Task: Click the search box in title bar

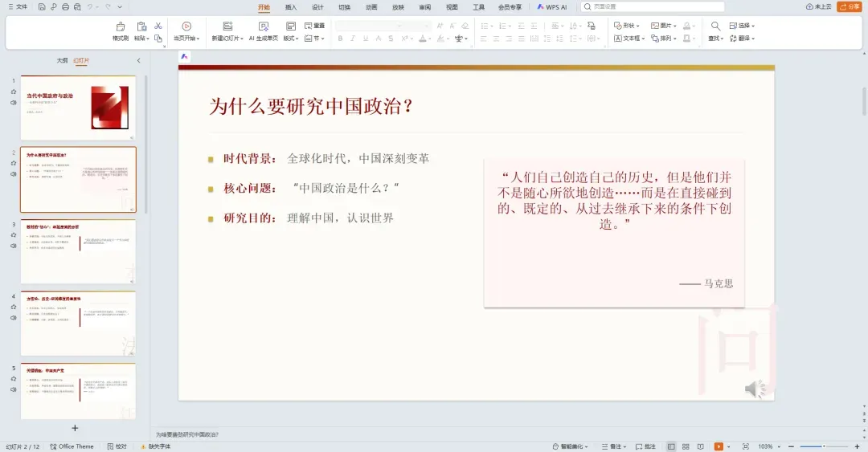Action: 653,6
